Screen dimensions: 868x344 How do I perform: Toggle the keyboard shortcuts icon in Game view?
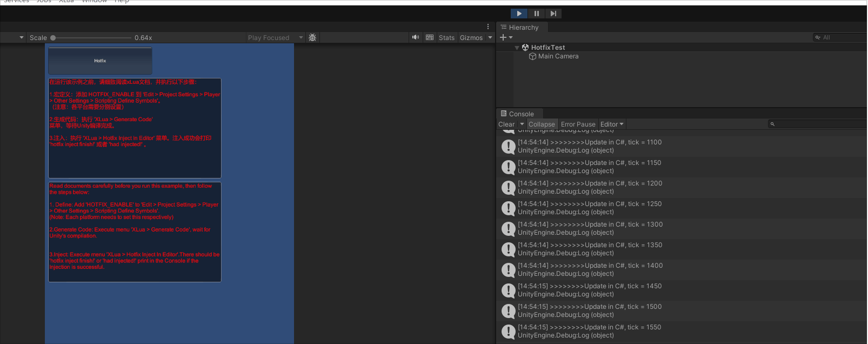[430, 37]
